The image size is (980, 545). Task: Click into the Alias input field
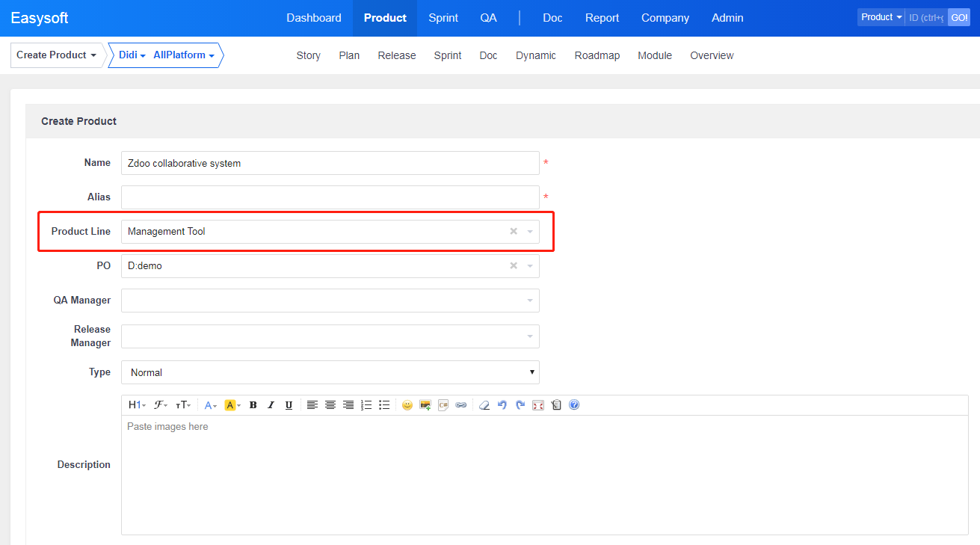pos(330,197)
